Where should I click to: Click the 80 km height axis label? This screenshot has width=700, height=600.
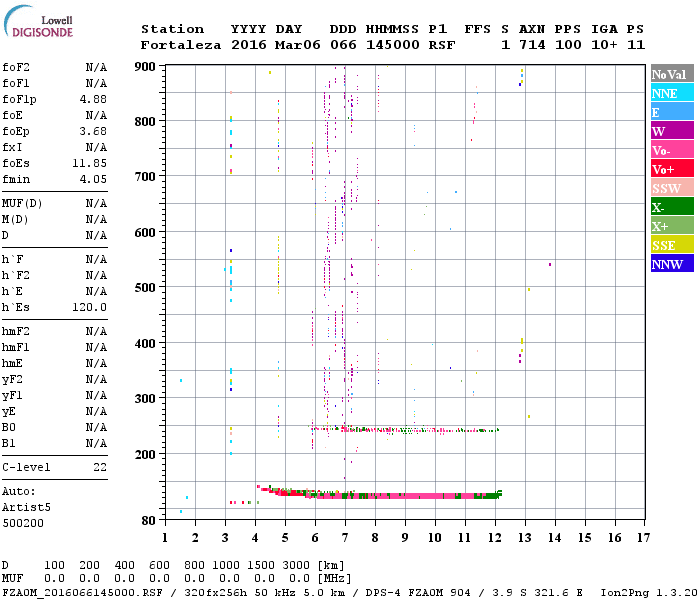pyautogui.click(x=149, y=521)
